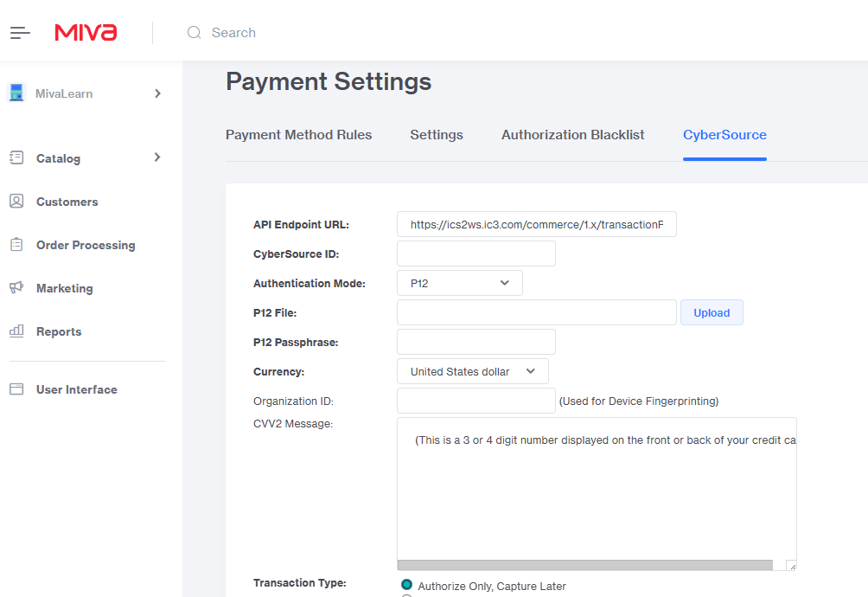Click the Miva logo
The width and height of the screenshot is (868, 597).
coord(86,33)
